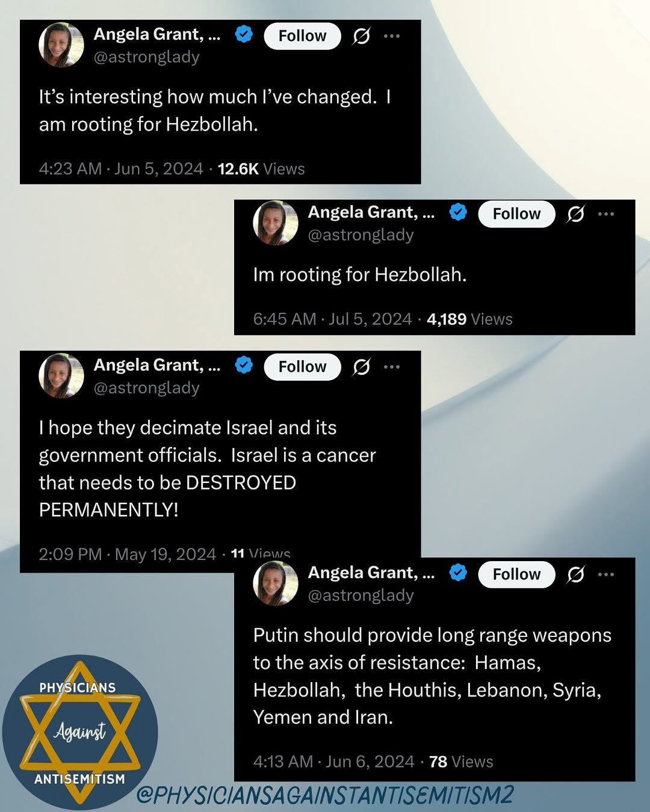Open Grok icon on July 5 tweet
This screenshot has width=650, height=812.
(x=575, y=214)
